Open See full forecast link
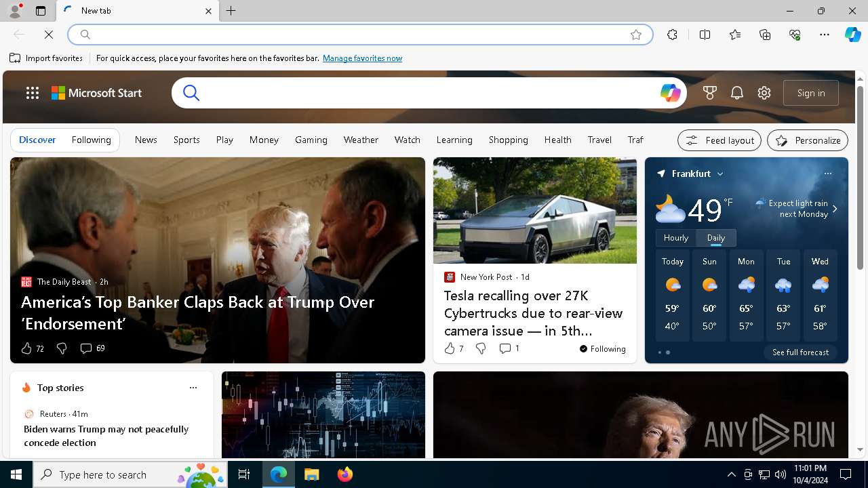Viewport: 868px width, 488px height. point(800,352)
